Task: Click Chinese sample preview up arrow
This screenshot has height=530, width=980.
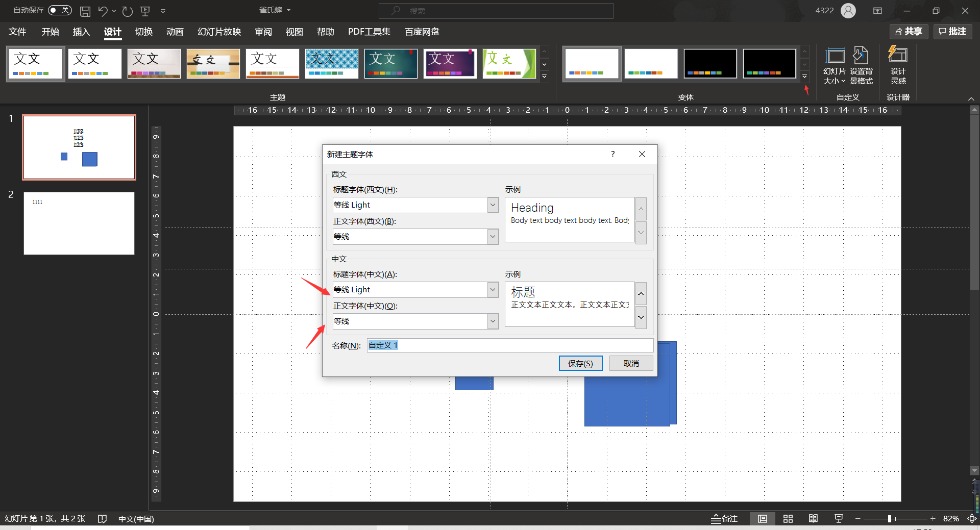Action: point(641,294)
